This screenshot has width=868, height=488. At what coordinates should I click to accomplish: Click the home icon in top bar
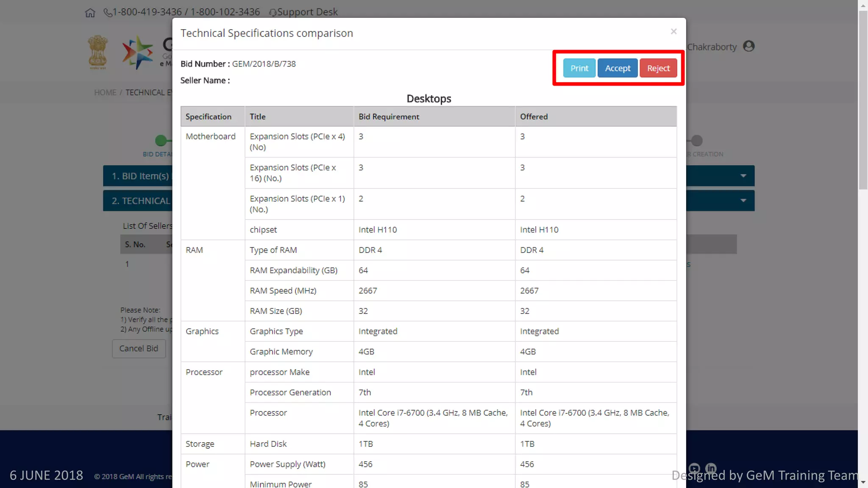(90, 13)
